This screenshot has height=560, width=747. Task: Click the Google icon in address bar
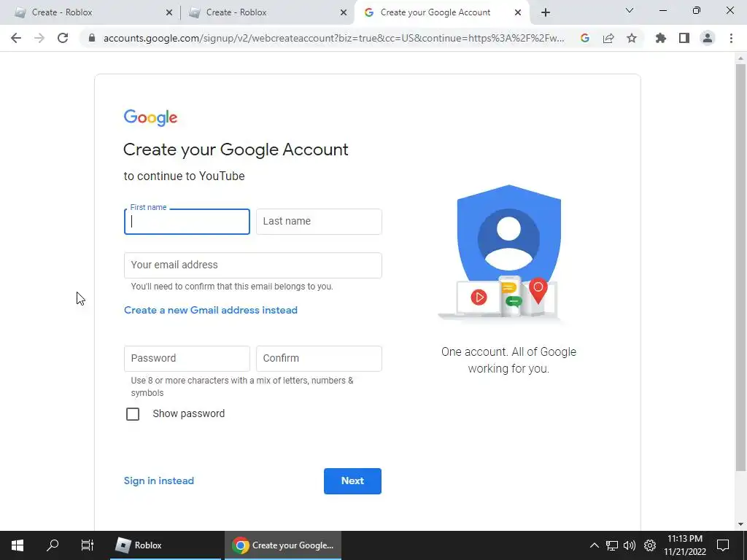tap(585, 38)
